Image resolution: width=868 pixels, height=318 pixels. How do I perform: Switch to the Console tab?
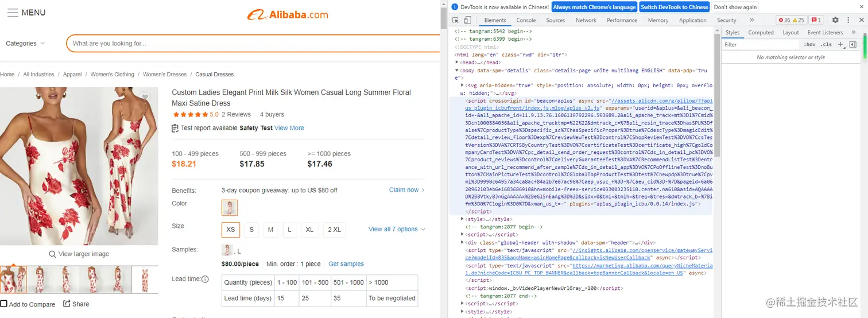[526, 20]
